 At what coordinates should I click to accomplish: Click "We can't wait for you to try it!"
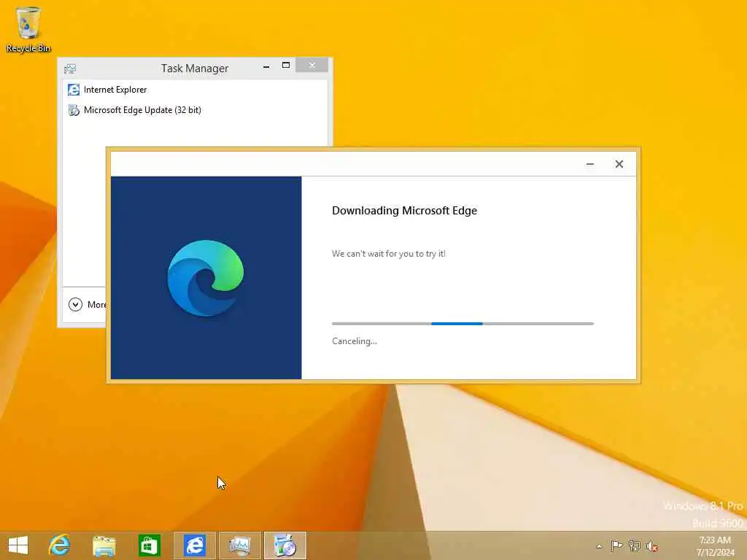[389, 253]
